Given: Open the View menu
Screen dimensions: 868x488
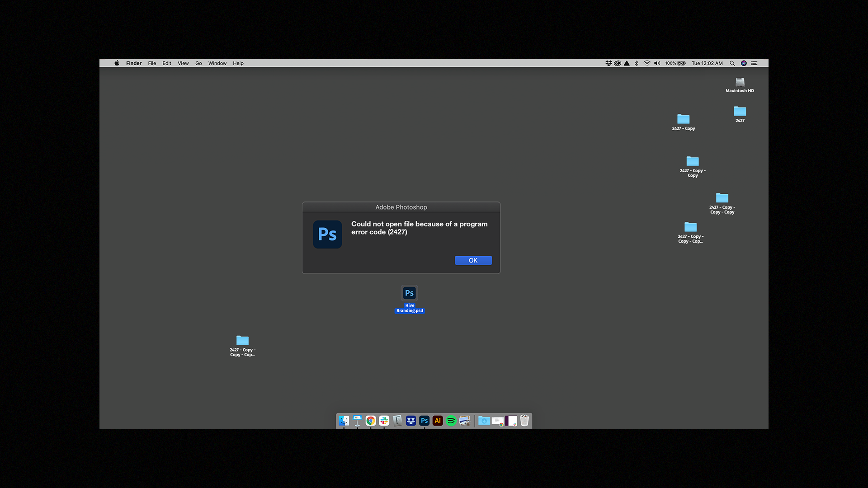Looking at the screenshot, I should pos(183,63).
